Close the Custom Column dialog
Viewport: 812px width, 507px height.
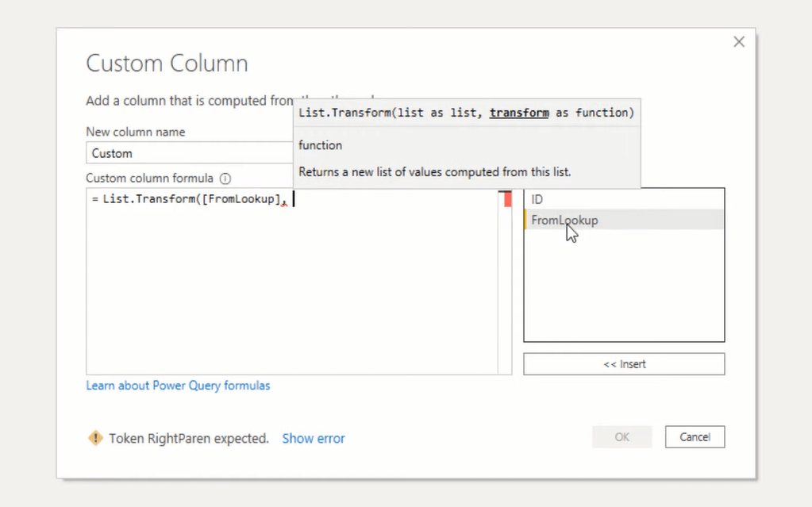click(x=739, y=42)
